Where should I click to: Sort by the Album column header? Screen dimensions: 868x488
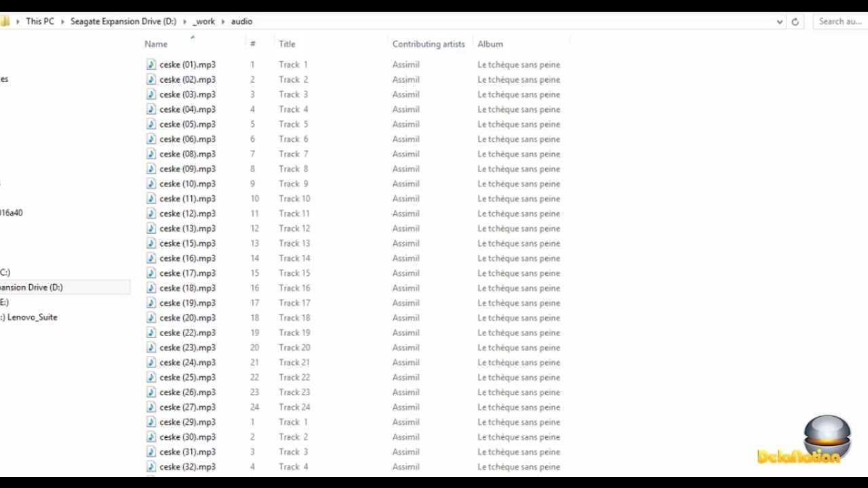click(490, 44)
